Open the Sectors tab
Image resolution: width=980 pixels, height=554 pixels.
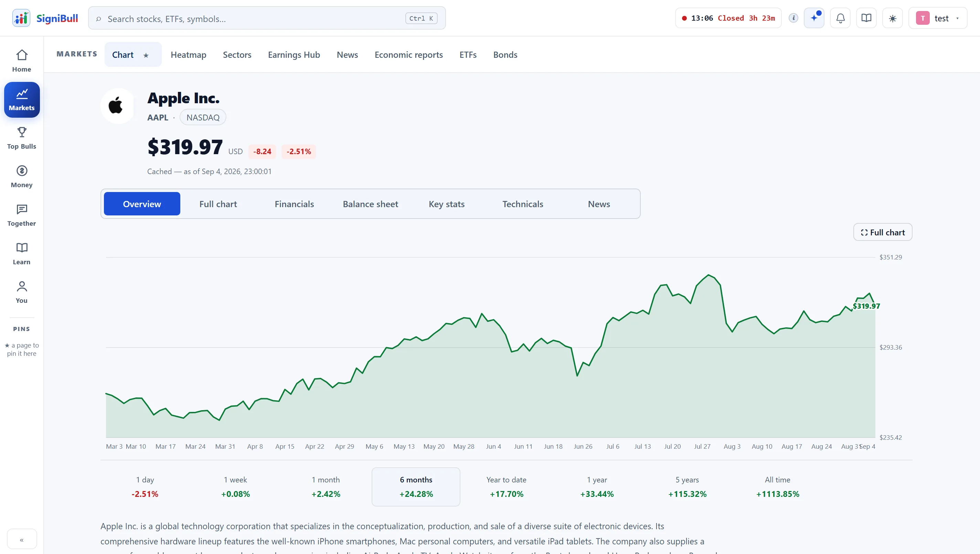[237, 55]
